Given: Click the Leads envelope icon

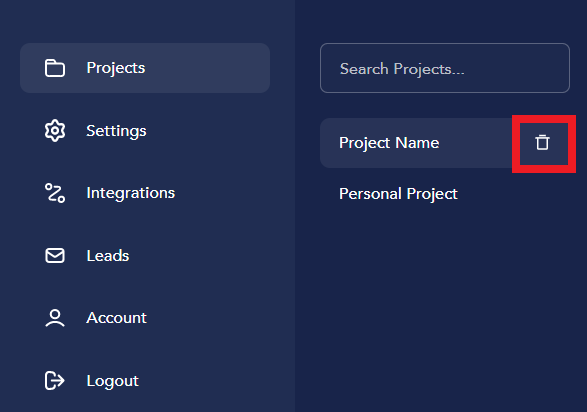Looking at the screenshot, I should (55, 256).
